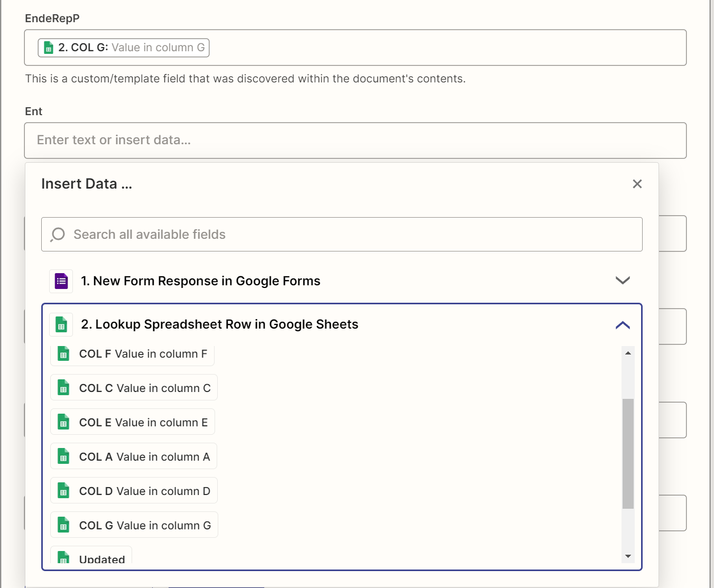Click the sheets icon on COL D row

click(x=63, y=491)
